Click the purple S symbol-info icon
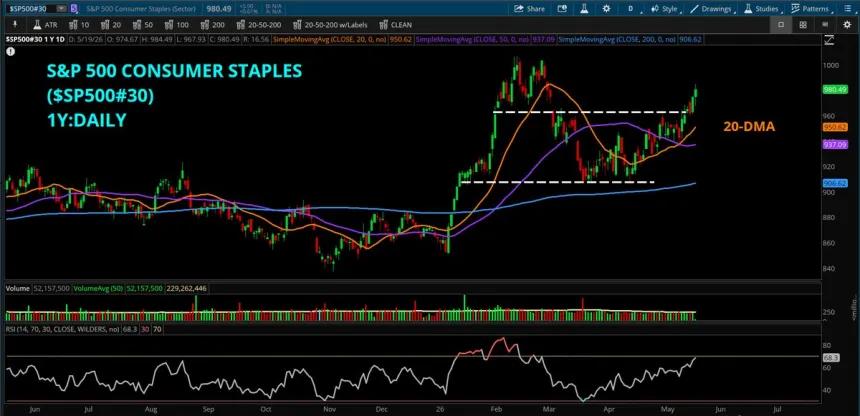The image size is (860, 416). click(74, 9)
